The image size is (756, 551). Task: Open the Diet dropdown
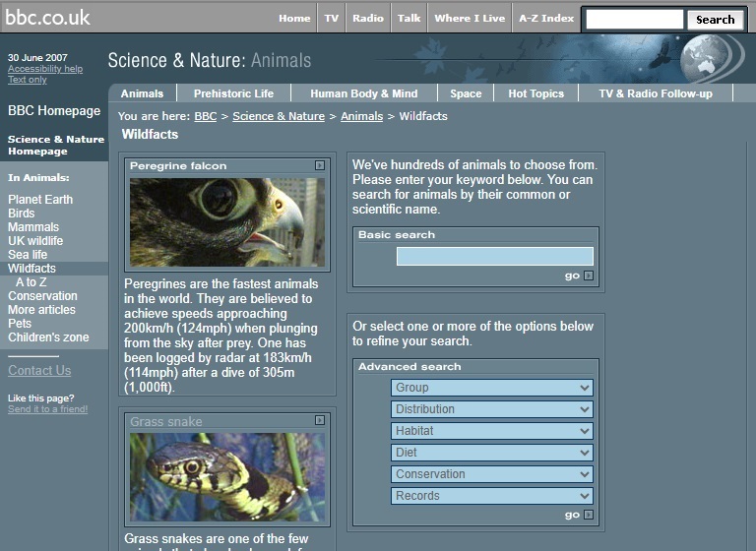pyautogui.click(x=492, y=453)
